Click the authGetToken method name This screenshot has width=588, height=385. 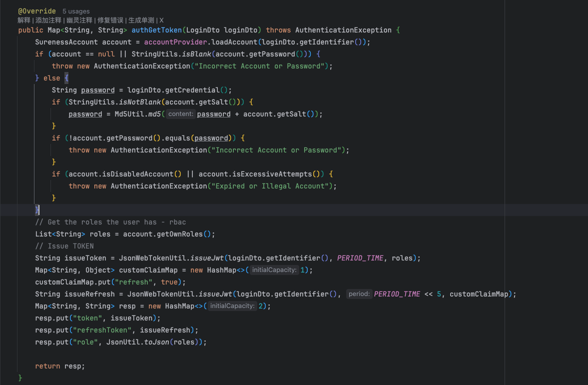[x=156, y=30]
